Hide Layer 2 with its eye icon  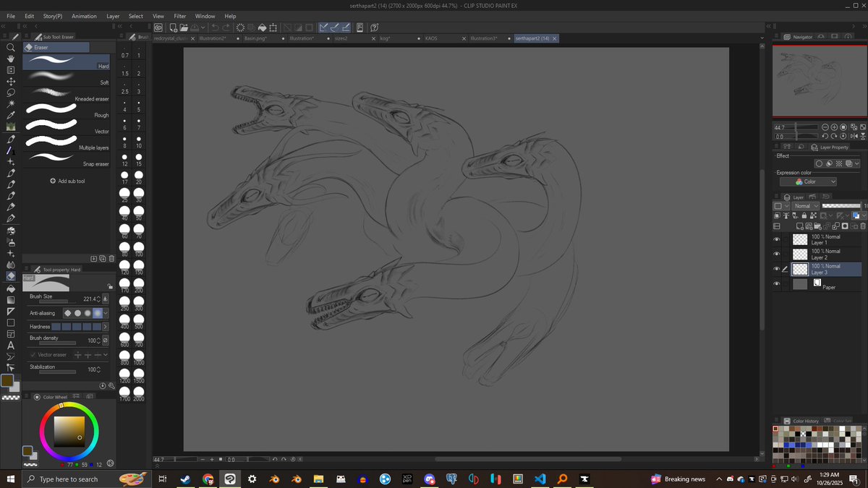776,254
